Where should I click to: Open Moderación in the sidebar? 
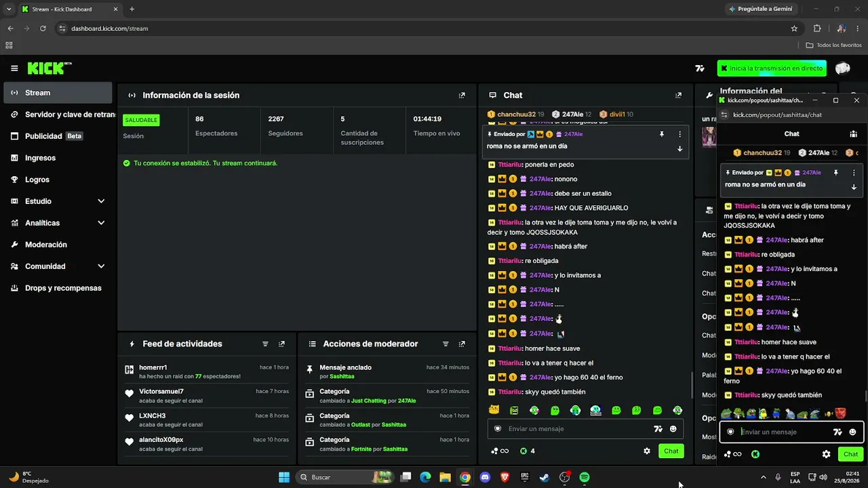coord(58,245)
